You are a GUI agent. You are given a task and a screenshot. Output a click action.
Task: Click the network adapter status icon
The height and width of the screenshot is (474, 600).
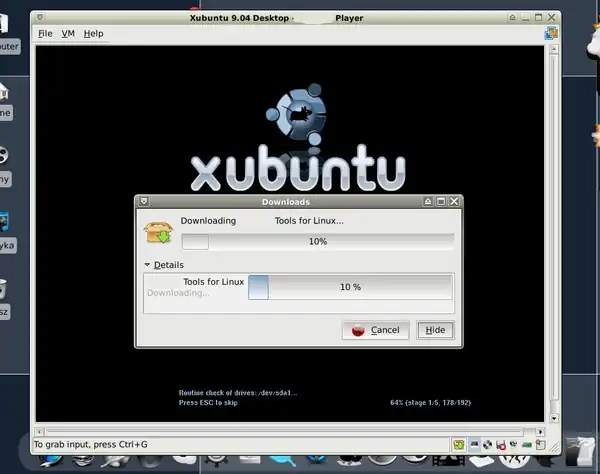(x=514, y=444)
